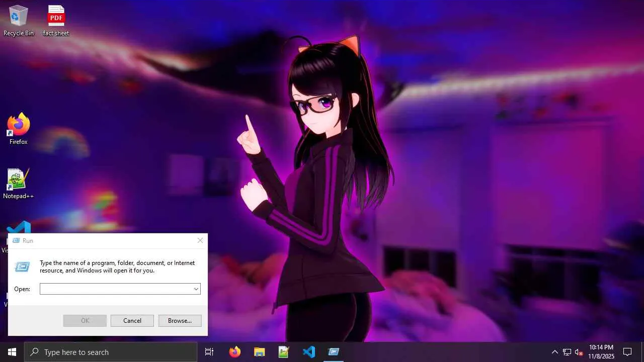Open Visual Studio Code from the taskbar
The width and height of the screenshot is (644, 362).
(x=308, y=352)
